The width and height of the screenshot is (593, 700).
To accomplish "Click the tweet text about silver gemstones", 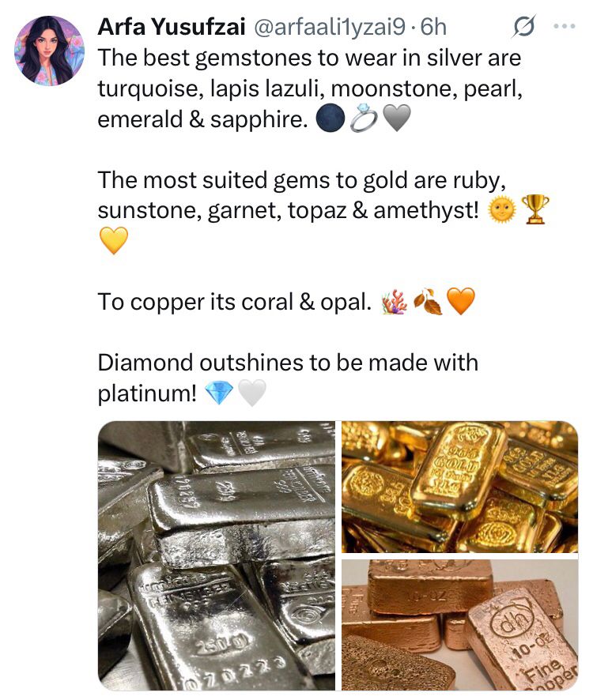I will 310,88.
